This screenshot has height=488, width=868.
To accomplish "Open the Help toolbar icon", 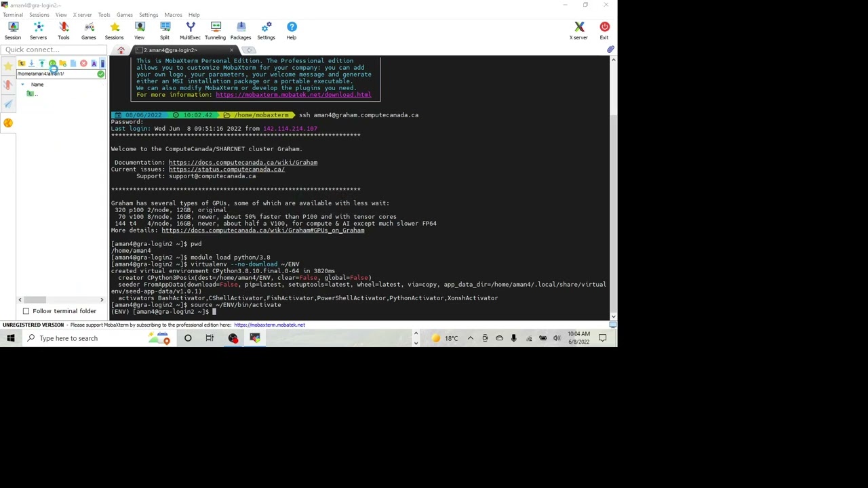I will pos(292,30).
